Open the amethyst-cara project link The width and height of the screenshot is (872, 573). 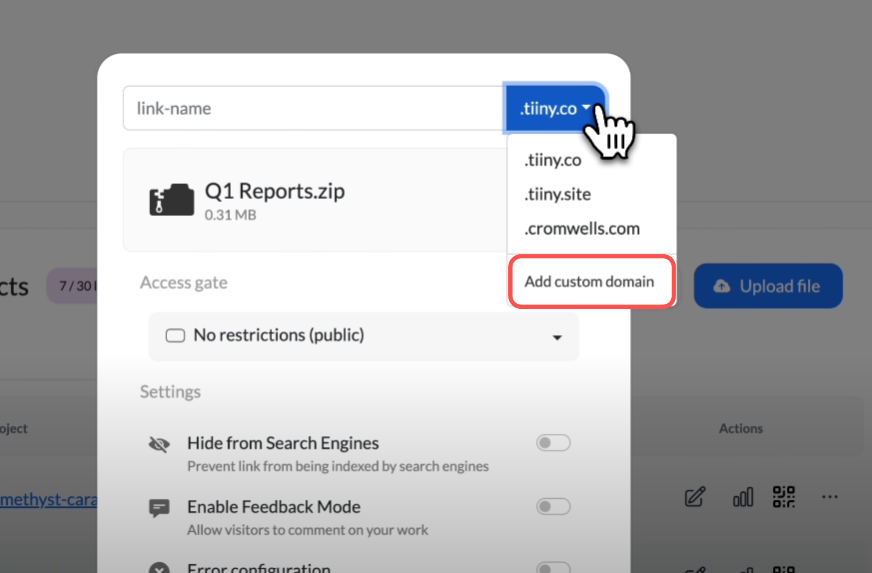coord(48,499)
